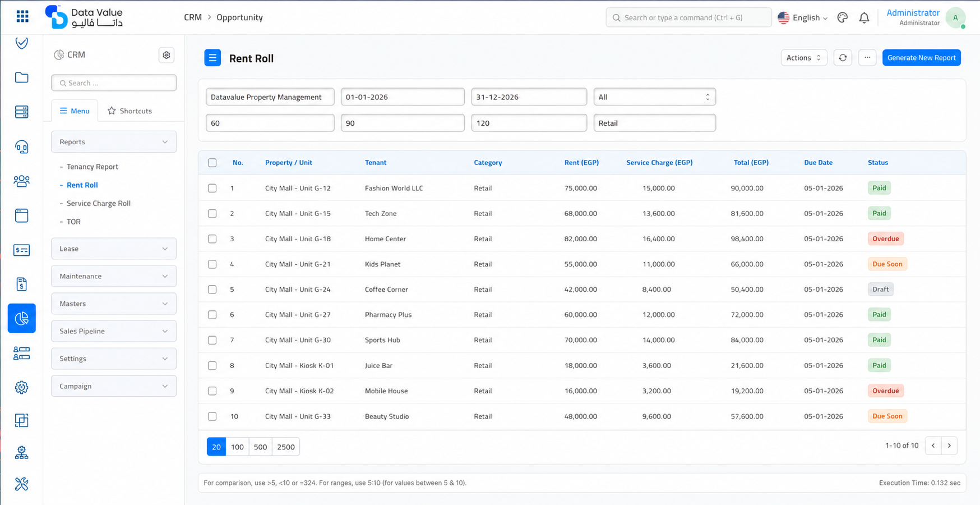
Task: Focus the global command search bar
Action: tap(688, 17)
